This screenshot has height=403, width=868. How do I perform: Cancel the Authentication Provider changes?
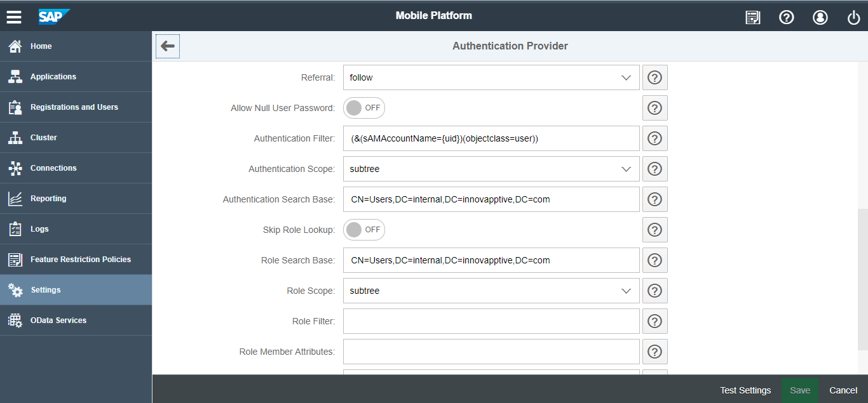tap(843, 390)
